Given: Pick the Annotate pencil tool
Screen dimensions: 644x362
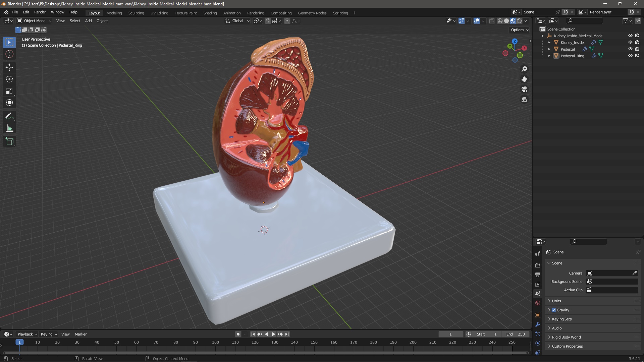Looking at the screenshot, I should [9, 116].
